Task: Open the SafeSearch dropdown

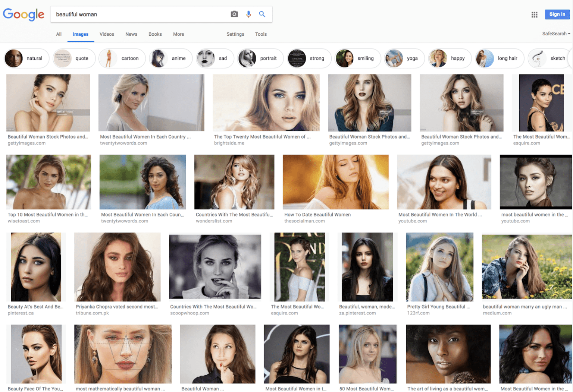Action: [x=555, y=34]
